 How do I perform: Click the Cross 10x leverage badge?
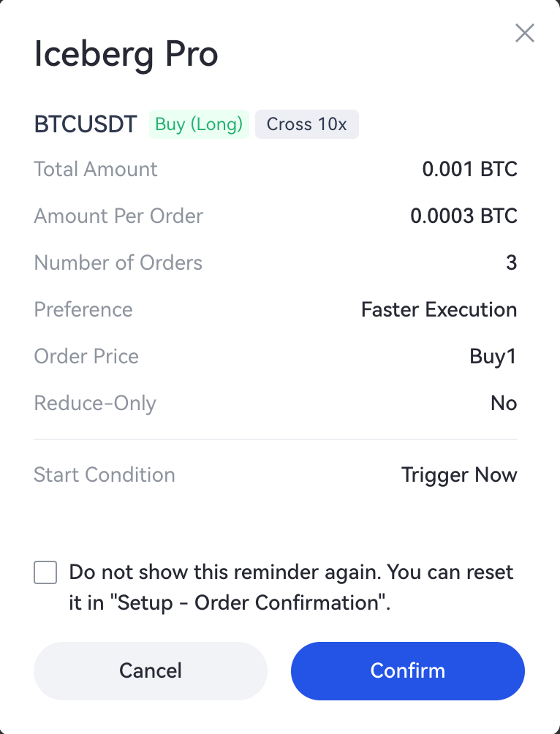coord(306,124)
